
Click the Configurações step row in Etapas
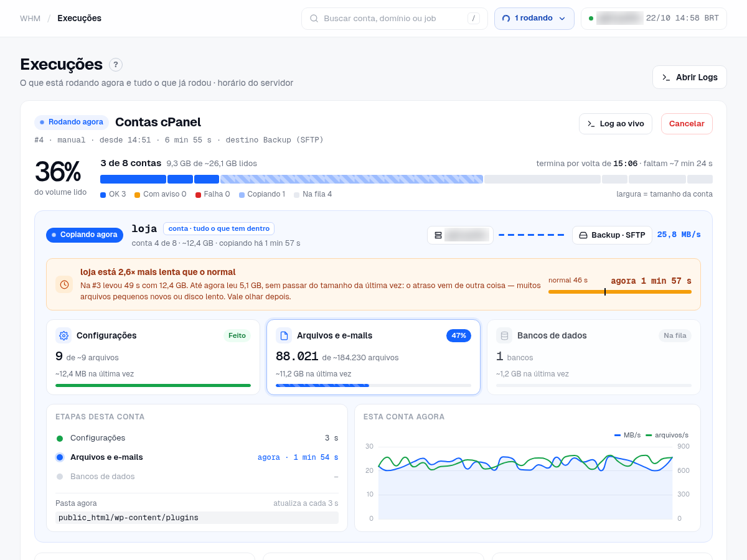[197, 438]
